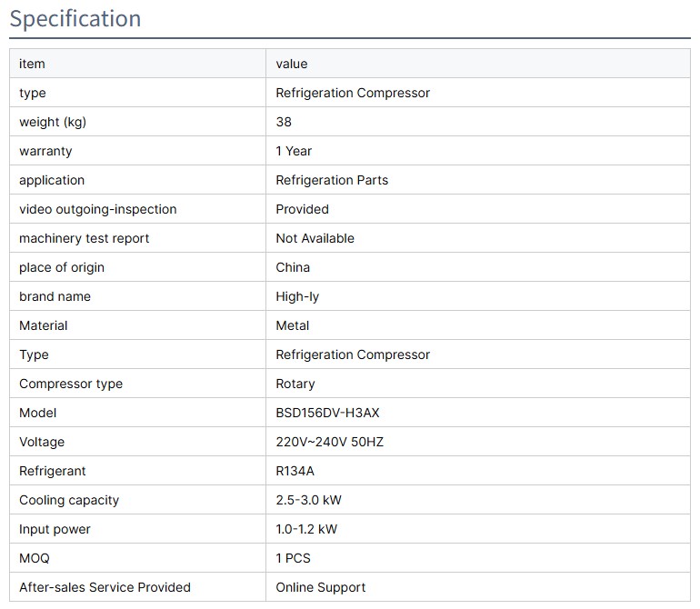Select the BSD156DV-H3AX model value

pos(327,413)
